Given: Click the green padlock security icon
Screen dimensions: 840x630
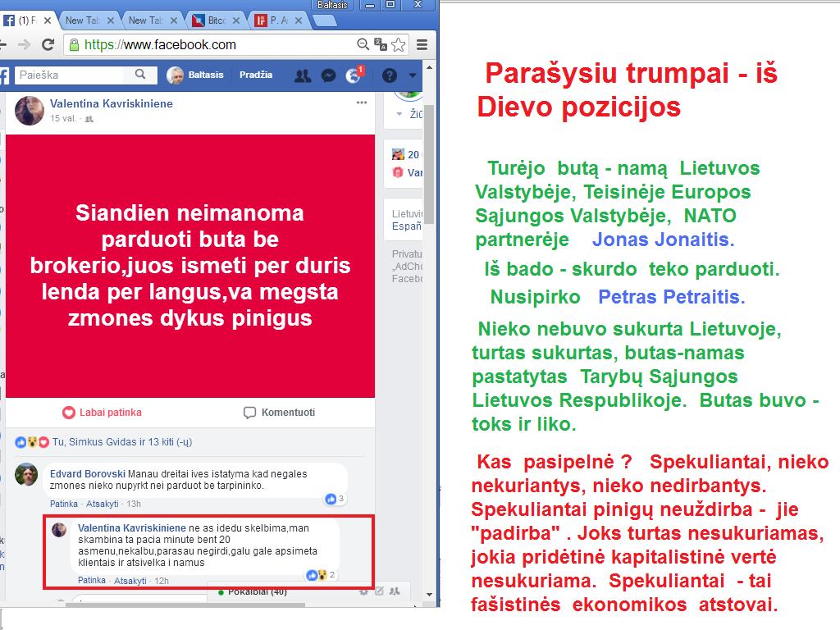Looking at the screenshot, I should 74,44.
